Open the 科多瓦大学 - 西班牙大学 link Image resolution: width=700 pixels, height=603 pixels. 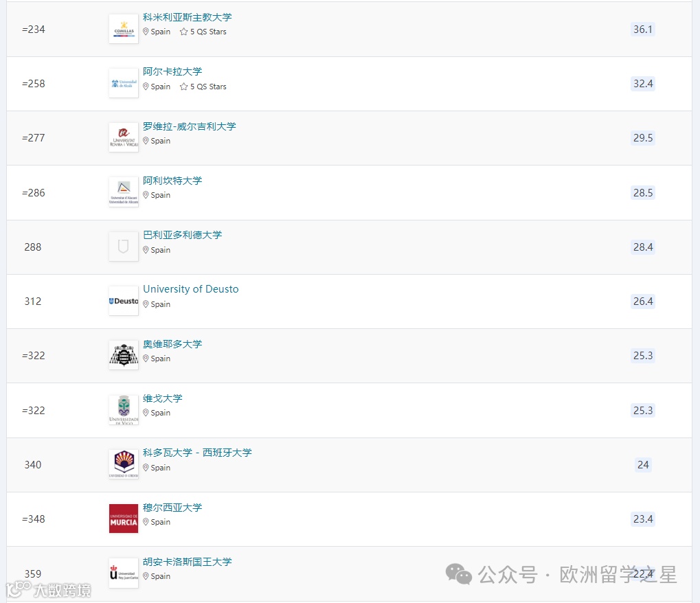(x=196, y=453)
